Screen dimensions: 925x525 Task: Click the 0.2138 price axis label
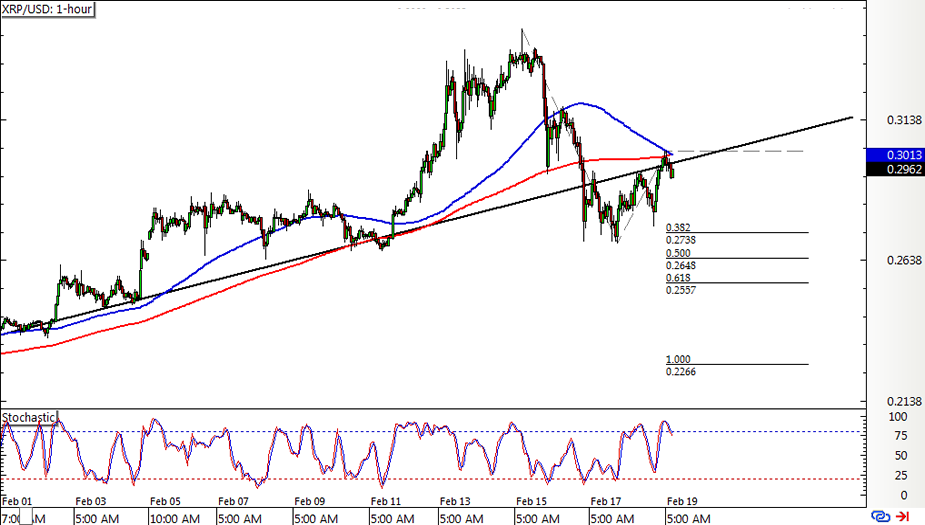click(904, 402)
